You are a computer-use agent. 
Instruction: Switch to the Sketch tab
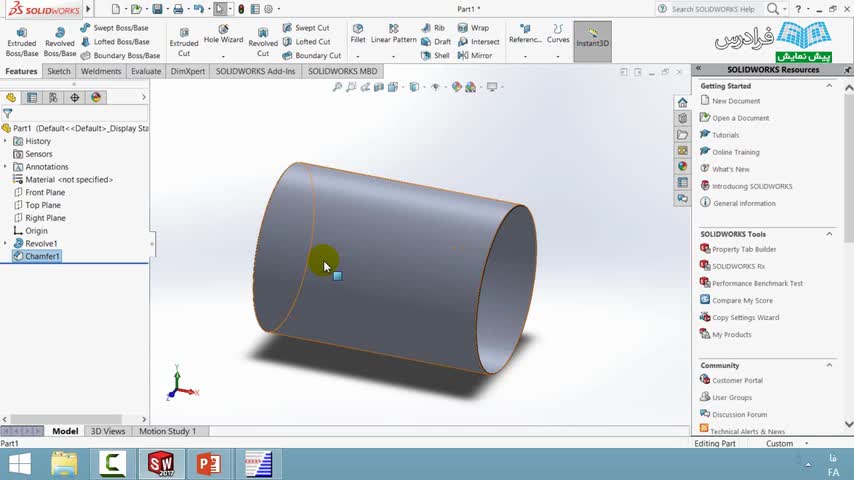pos(59,71)
